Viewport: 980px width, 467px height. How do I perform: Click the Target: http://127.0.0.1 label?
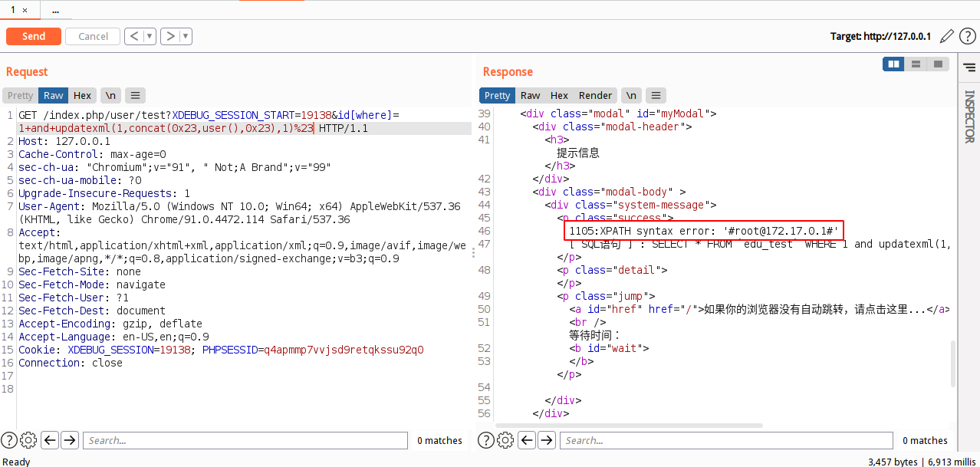[880, 37]
